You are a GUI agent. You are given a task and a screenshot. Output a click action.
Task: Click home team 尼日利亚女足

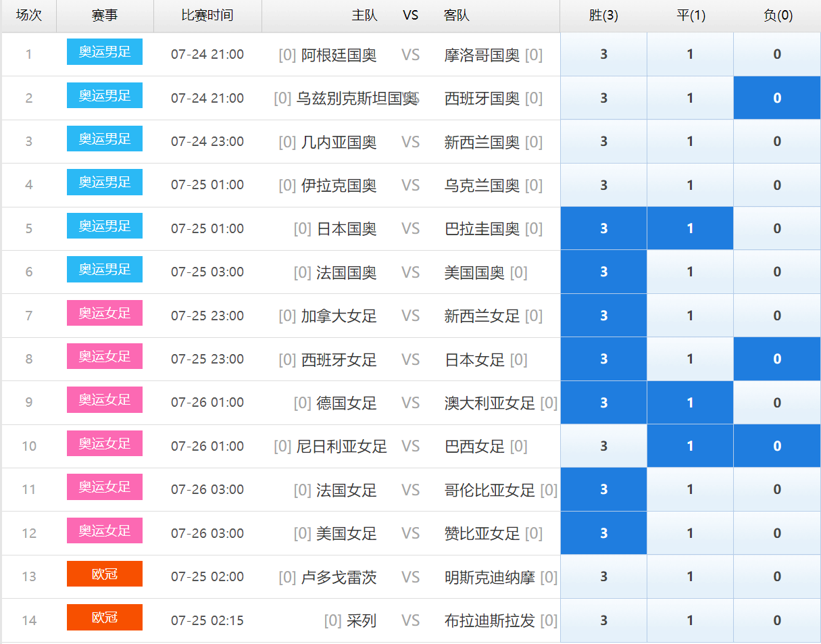(342, 447)
